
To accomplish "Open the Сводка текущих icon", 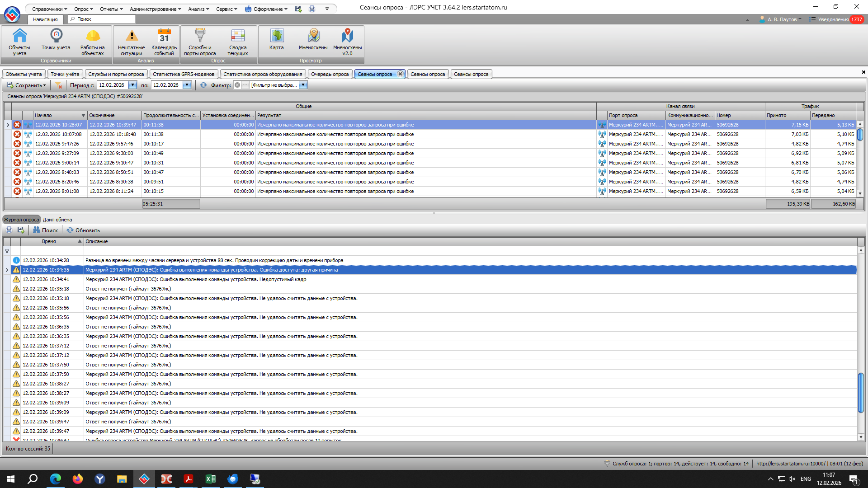I will point(238,36).
